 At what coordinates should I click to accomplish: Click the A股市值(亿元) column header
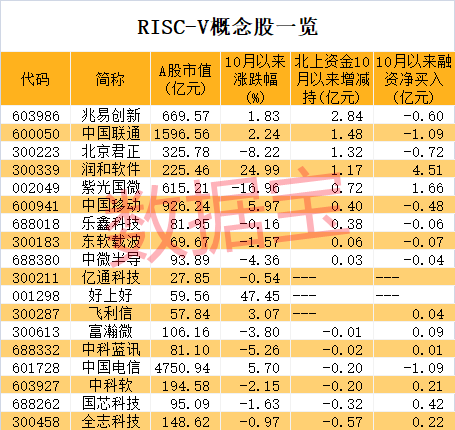pos(185,79)
